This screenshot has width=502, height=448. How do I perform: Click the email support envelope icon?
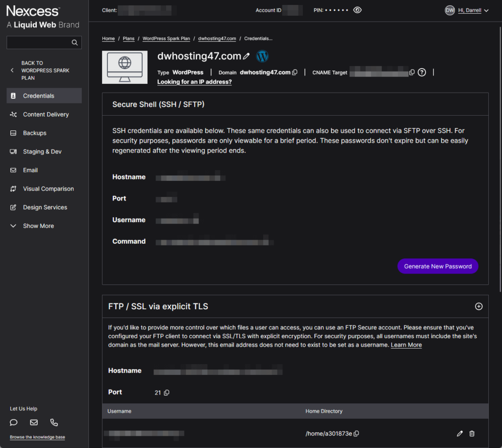point(34,423)
